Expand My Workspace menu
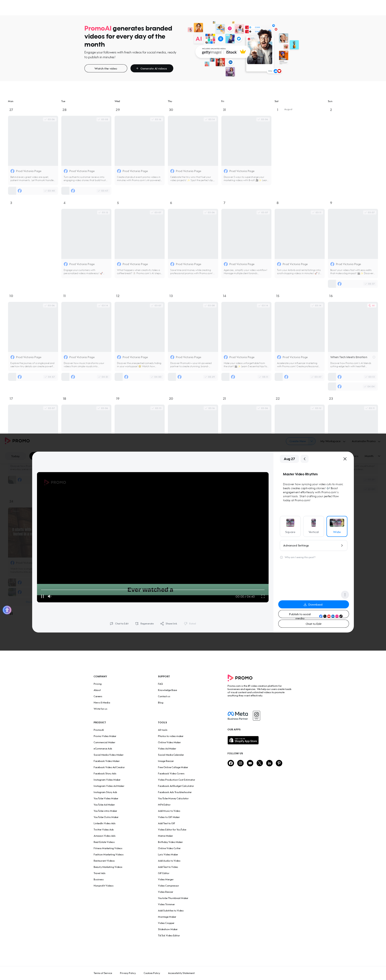The image size is (386, 980). (x=333, y=441)
